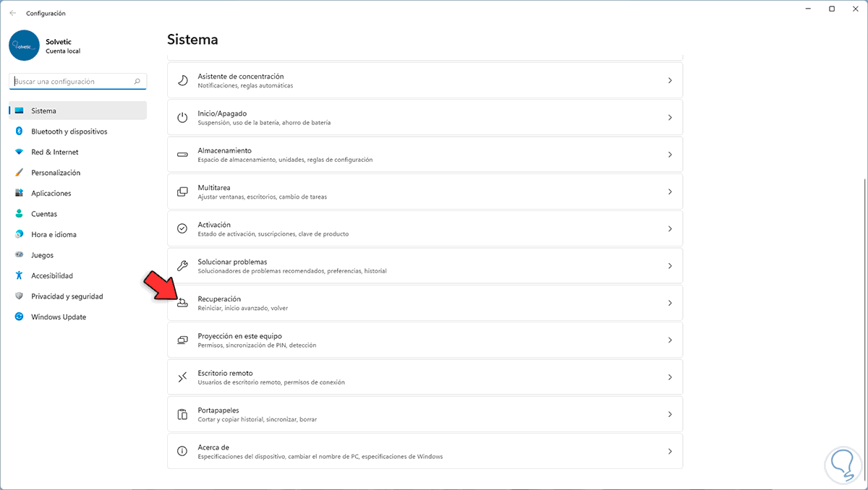Image resolution: width=868 pixels, height=490 pixels.
Task: Click the Buscar una configuración search field
Action: point(72,82)
